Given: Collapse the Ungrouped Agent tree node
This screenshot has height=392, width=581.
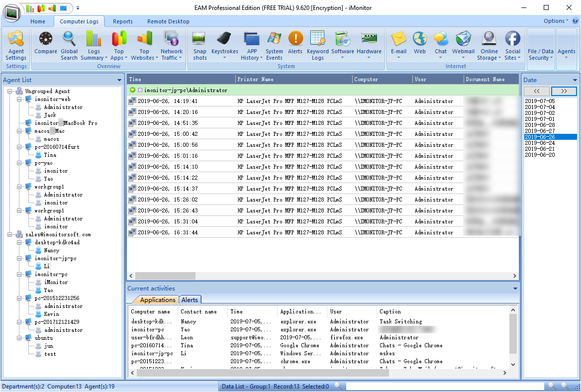Looking at the screenshot, I should click(9, 91).
